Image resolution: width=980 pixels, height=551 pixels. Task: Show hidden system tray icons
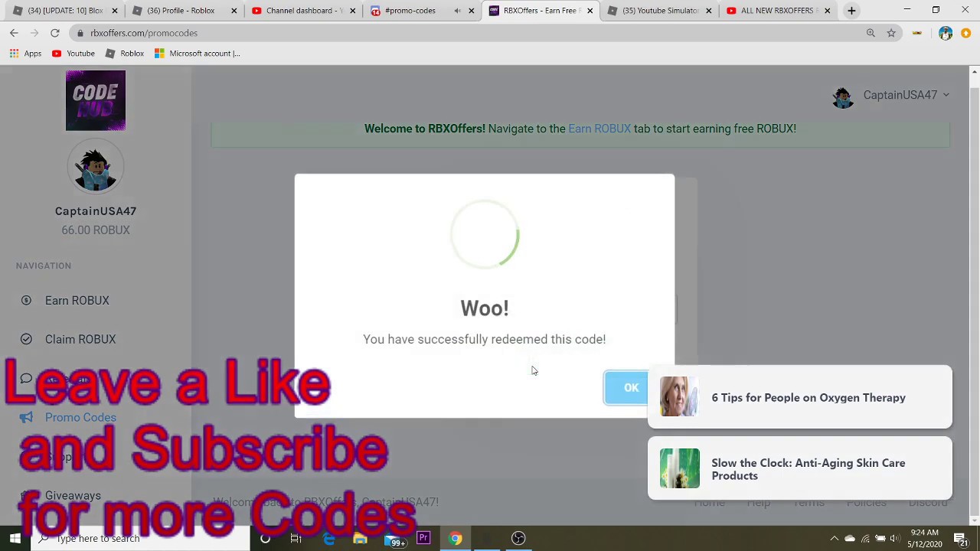tap(835, 538)
